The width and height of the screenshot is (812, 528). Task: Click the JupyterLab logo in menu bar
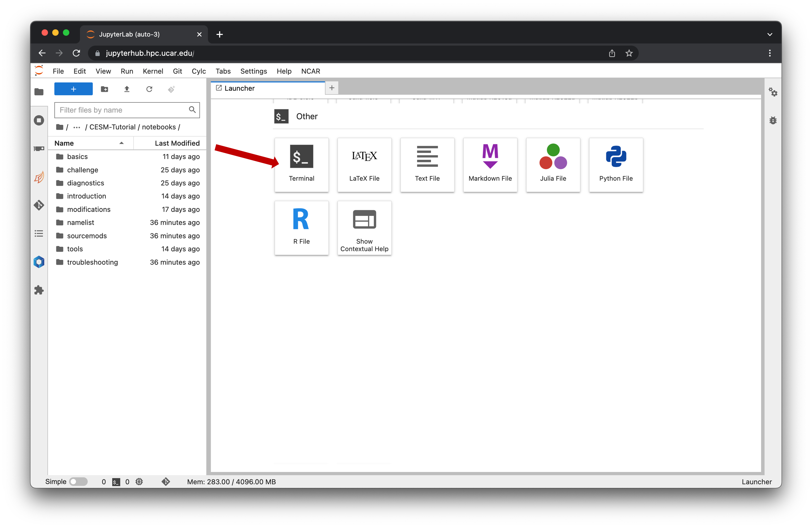pos(39,70)
